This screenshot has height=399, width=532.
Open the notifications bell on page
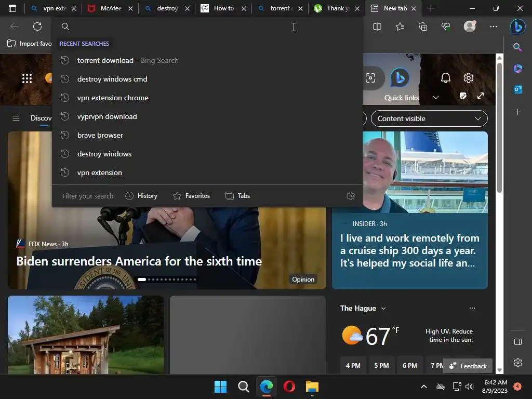point(445,78)
